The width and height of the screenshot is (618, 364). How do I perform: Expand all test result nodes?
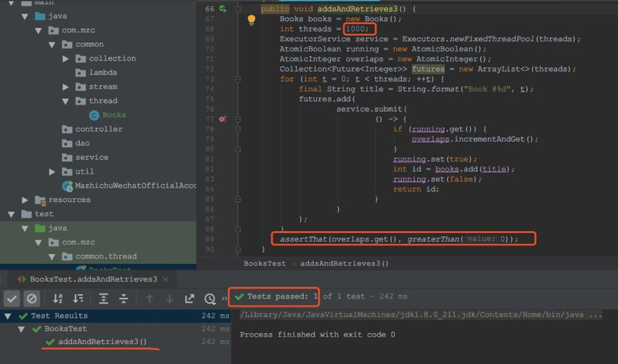[x=103, y=298]
